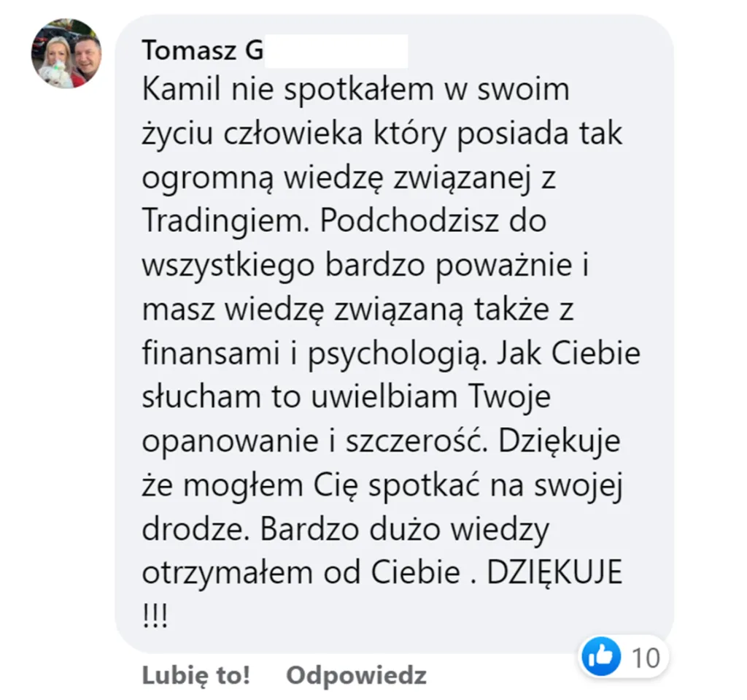Screen dimensions: 747x700
Task: Click the word wszystkiego in the comment
Action: (x=228, y=266)
